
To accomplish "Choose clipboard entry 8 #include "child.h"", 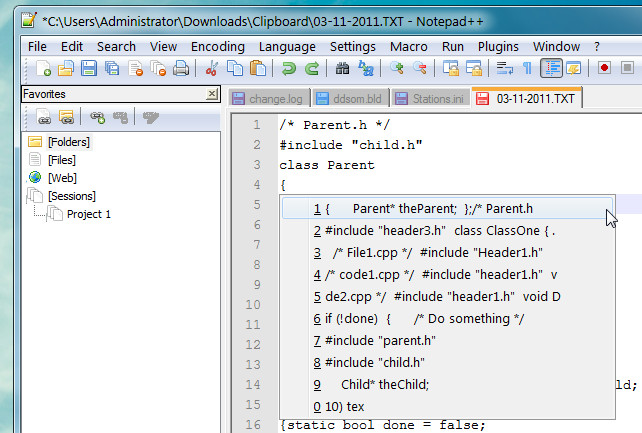I will coord(447,363).
